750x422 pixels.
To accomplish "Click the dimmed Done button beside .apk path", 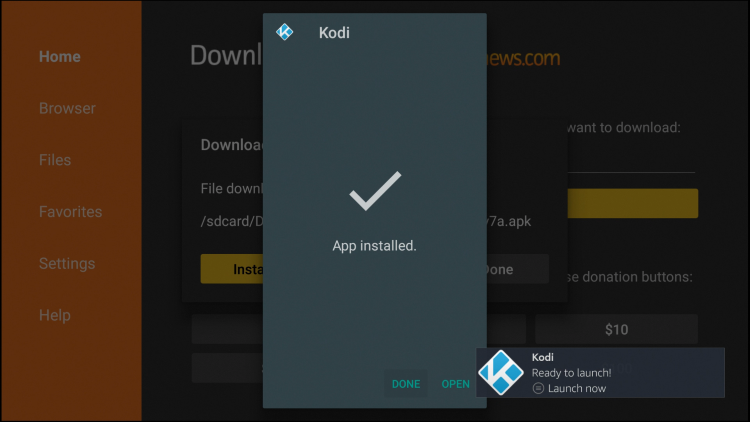I will [x=518, y=269].
